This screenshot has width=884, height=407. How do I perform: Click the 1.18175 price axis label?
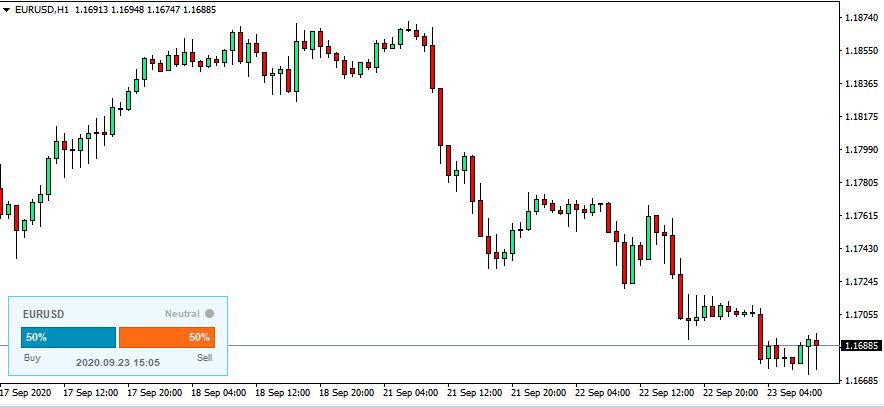(x=860, y=117)
